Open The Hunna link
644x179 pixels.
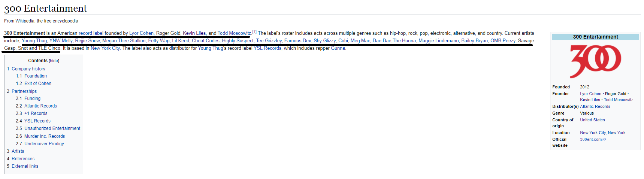coord(404,41)
